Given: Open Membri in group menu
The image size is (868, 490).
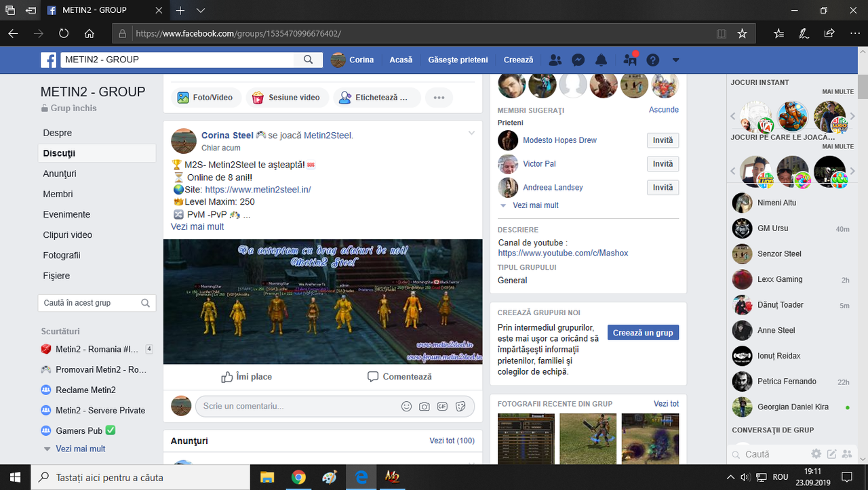Looking at the screenshot, I should (58, 194).
